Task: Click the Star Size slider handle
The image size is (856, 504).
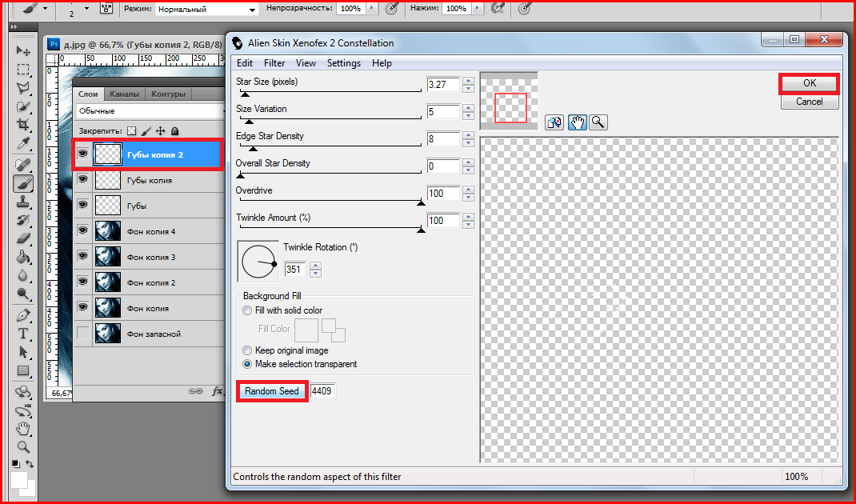Action: coord(245,94)
